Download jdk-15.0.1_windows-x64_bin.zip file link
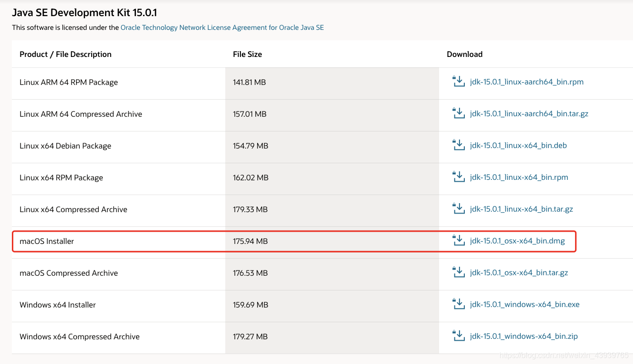The width and height of the screenshot is (633, 364). [524, 336]
